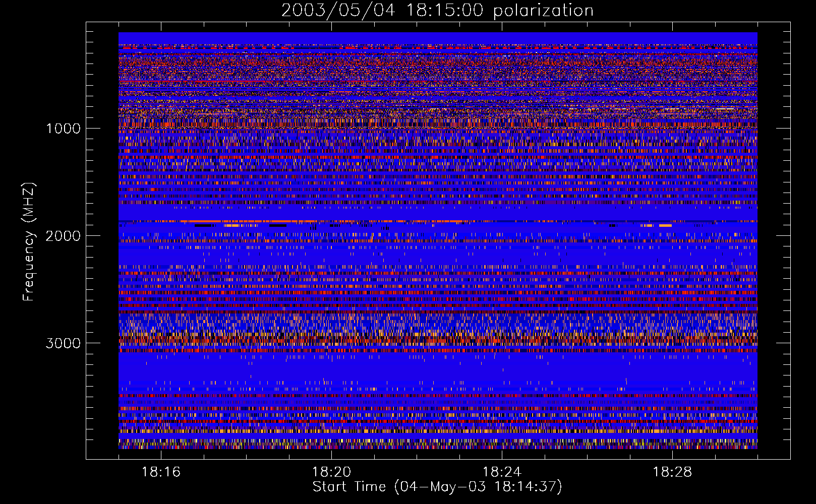
Task: Click the plot title "2003/05/04 18:15:00 polarization"
Action: [x=437, y=11]
